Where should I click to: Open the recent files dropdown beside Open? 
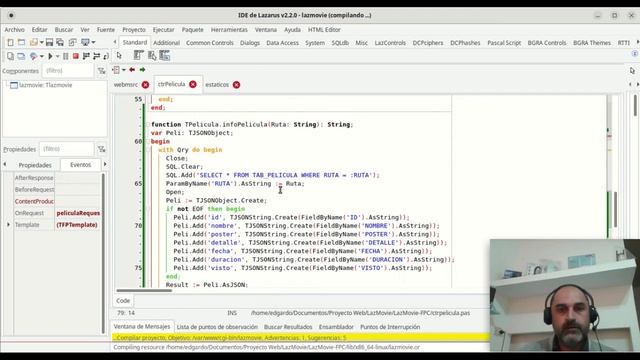pos(42,42)
